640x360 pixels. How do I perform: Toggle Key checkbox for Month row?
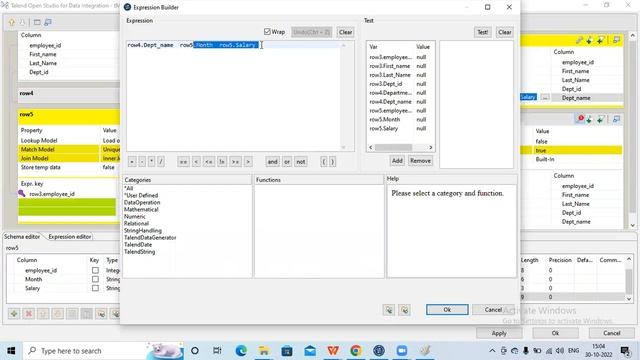(x=95, y=279)
